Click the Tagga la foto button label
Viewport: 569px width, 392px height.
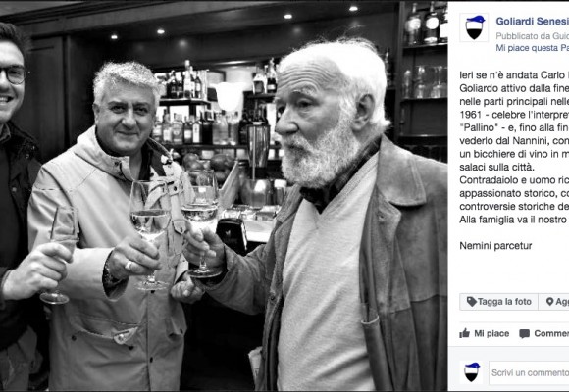pos(504,302)
